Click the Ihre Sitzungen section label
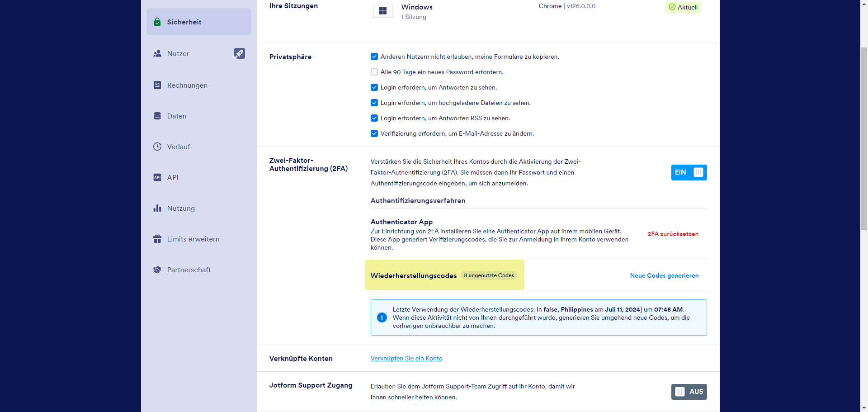This screenshot has width=868, height=412. click(293, 6)
